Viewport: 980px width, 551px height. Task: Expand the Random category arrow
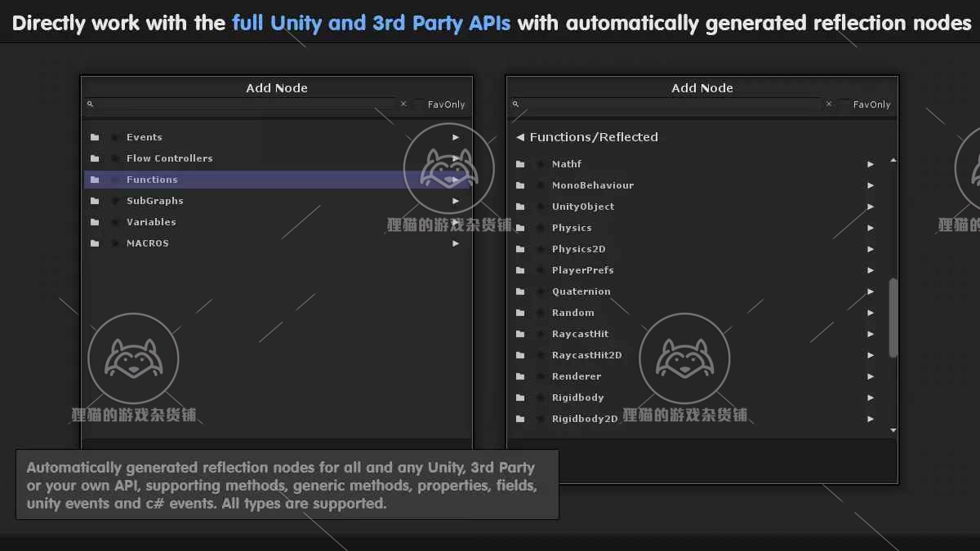click(871, 313)
